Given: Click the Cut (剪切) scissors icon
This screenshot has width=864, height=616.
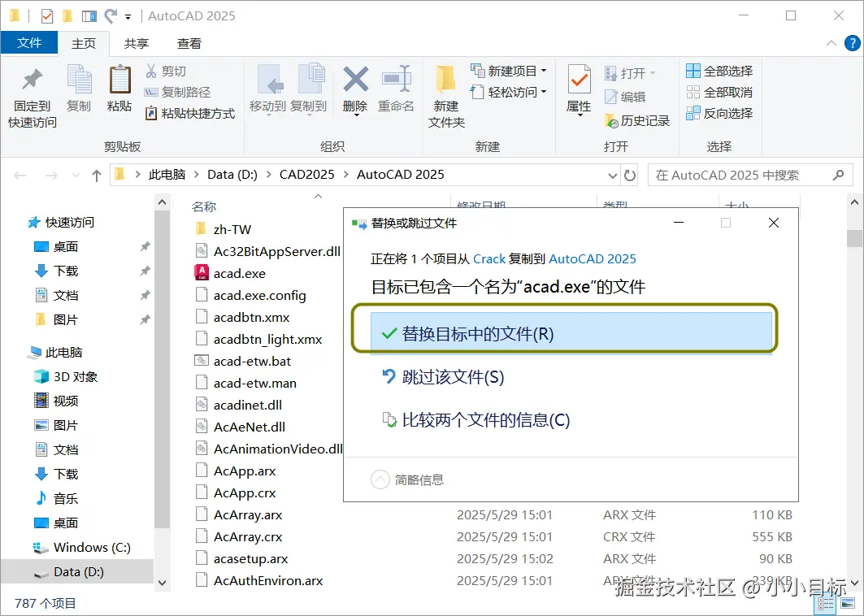Looking at the screenshot, I should (x=151, y=71).
